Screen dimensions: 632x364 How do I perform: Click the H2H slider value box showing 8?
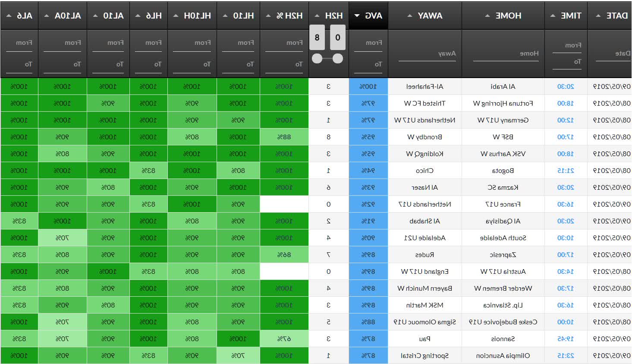[x=317, y=38]
